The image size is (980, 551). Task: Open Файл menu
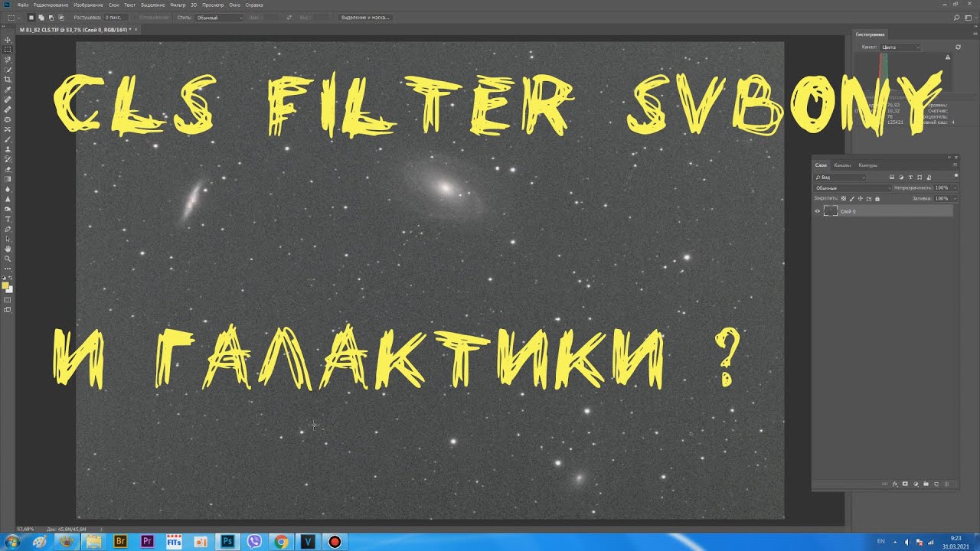[23, 5]
